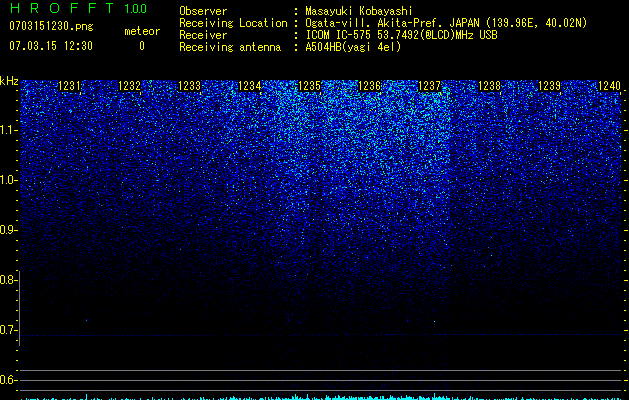Select the version number 1.0.0

[135, 8]
